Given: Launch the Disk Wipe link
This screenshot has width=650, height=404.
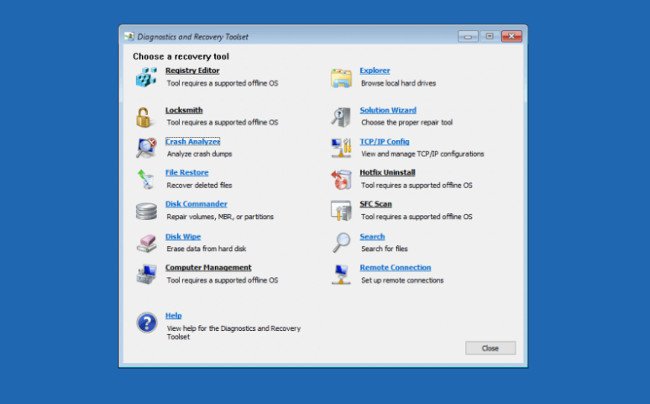Looking at the screenshot, I should (x=183, y=237).
